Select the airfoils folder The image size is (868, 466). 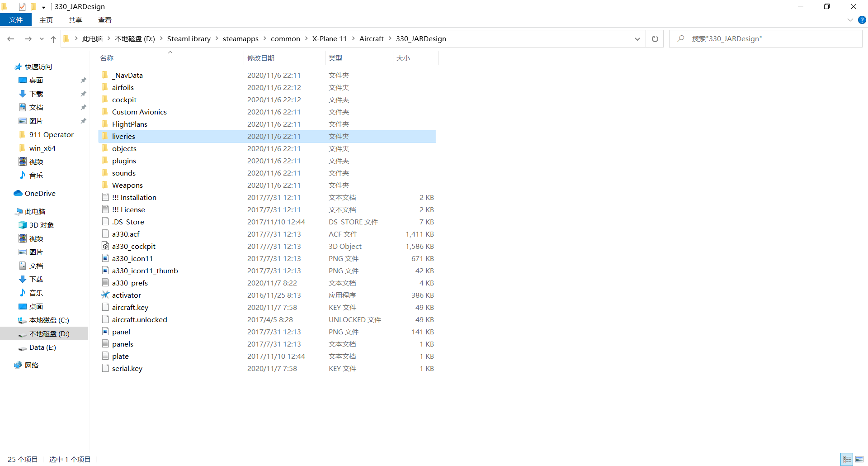tap(267, 87)
